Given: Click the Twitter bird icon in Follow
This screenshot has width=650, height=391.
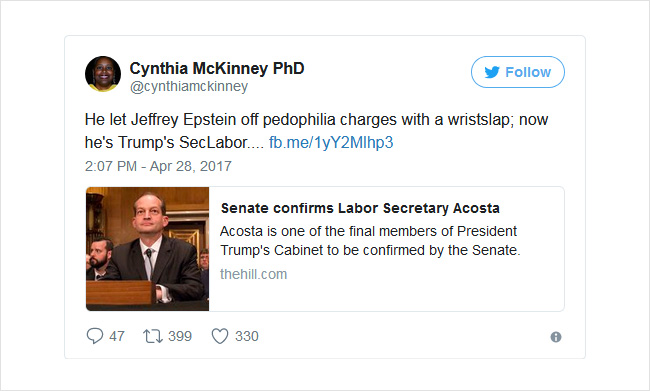Looking at the screenshot, I should click(x=492, y=72).
